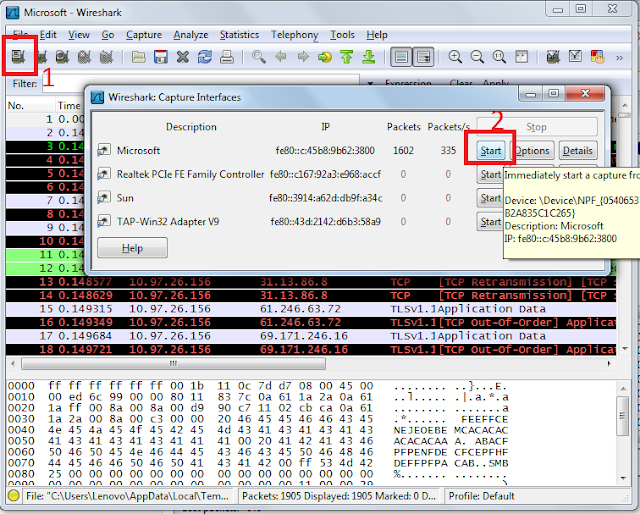
Task: Click the Packets: 1905 Displayed status entry
Action: [339, 496]
